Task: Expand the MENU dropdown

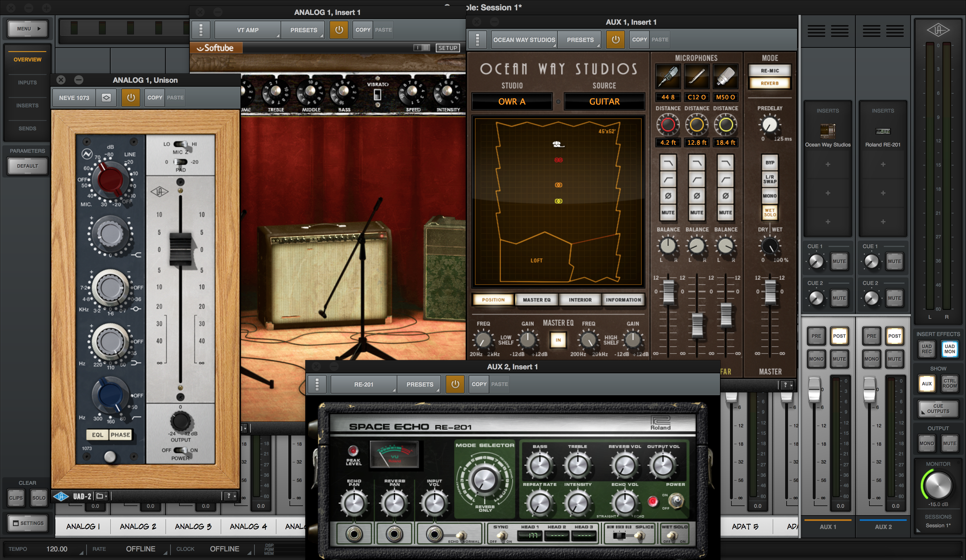Action: 28,29
